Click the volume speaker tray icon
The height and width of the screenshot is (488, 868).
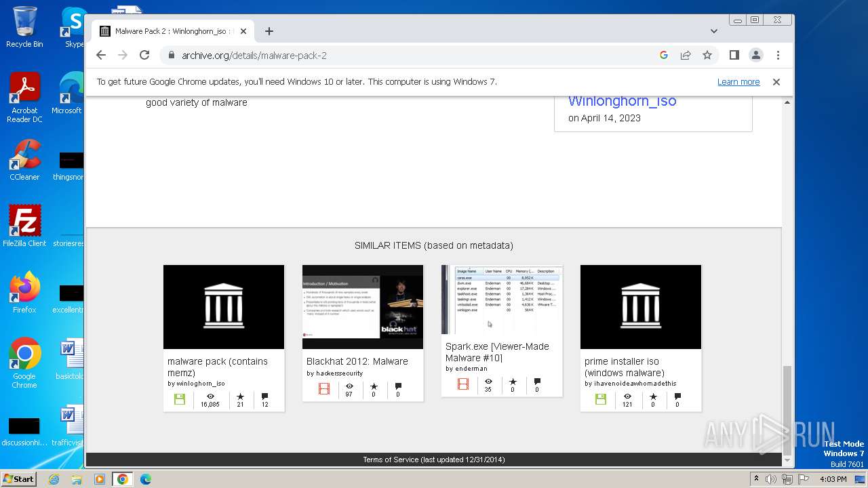pos(771,479)
